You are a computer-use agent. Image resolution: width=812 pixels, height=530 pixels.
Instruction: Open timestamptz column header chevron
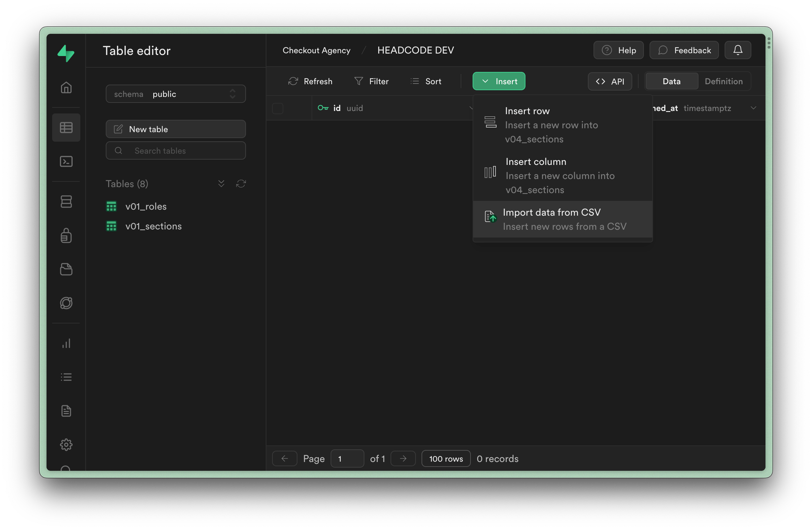(x=753, y=108)
